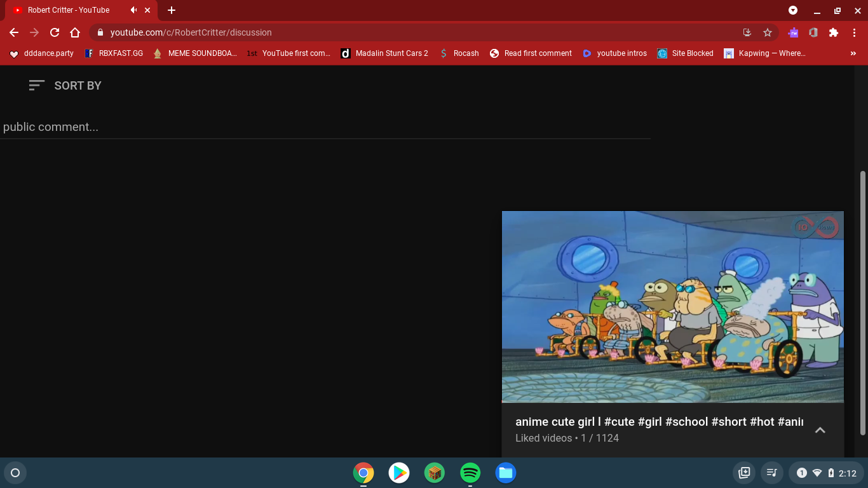Open a new browser tab

tap(172, 10)
